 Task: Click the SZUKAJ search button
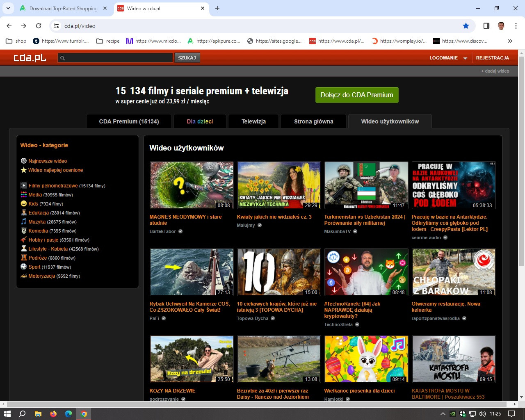point(187,58)
